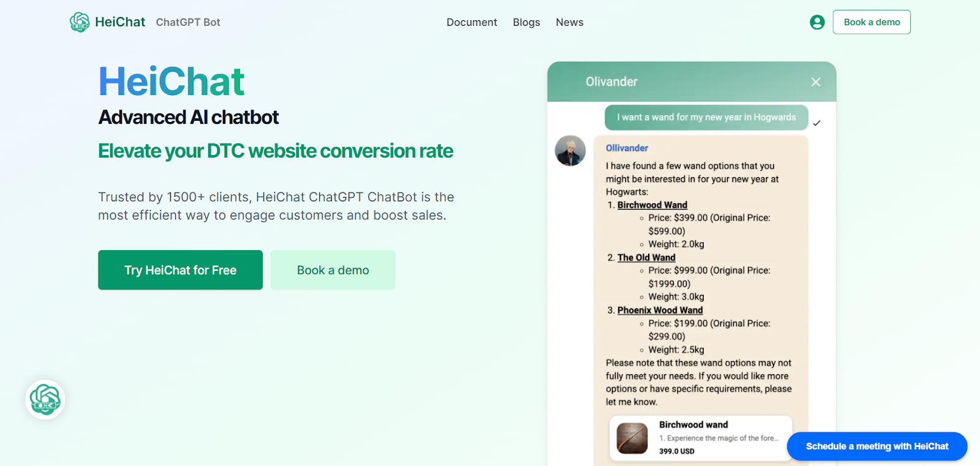
Task: Open the News section
Action: pos(570,22)
